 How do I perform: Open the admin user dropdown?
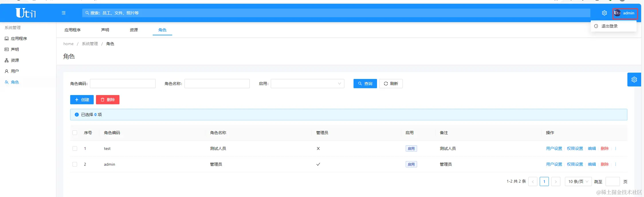[625, 13]
